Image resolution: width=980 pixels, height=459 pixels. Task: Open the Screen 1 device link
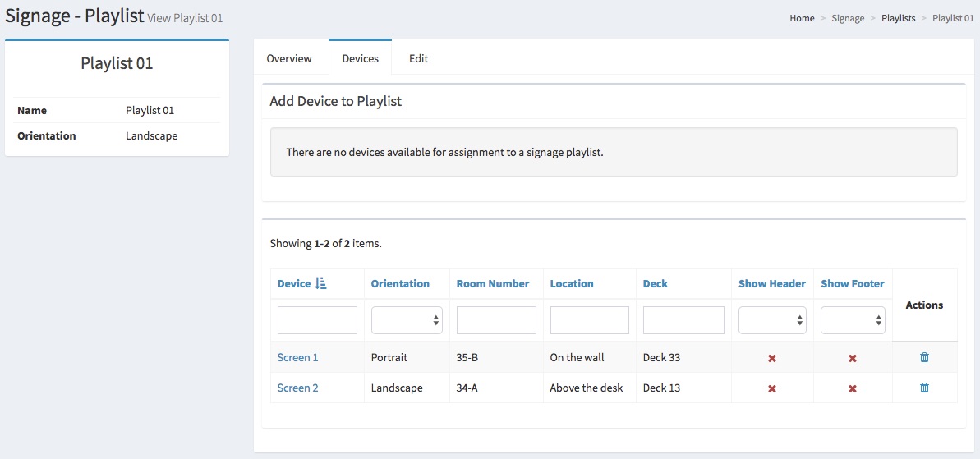click(x=297, y=357)
